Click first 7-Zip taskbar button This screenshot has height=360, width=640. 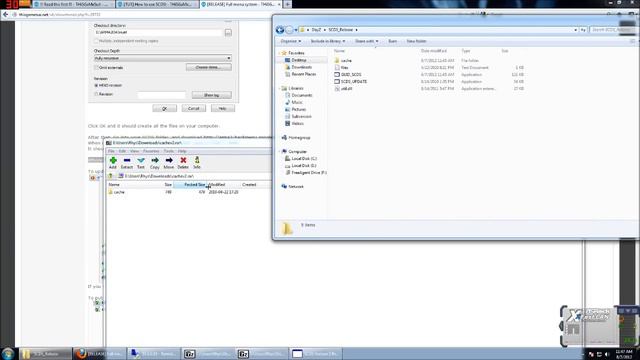207,353
